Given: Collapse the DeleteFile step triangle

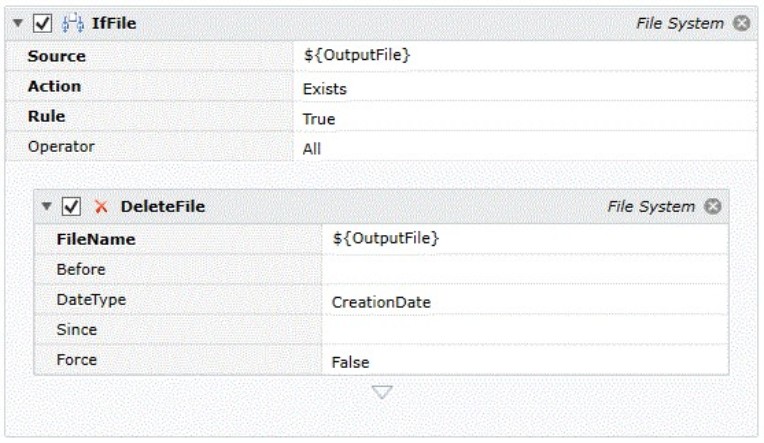Looking at the screenshot, I should coord(47,206).
